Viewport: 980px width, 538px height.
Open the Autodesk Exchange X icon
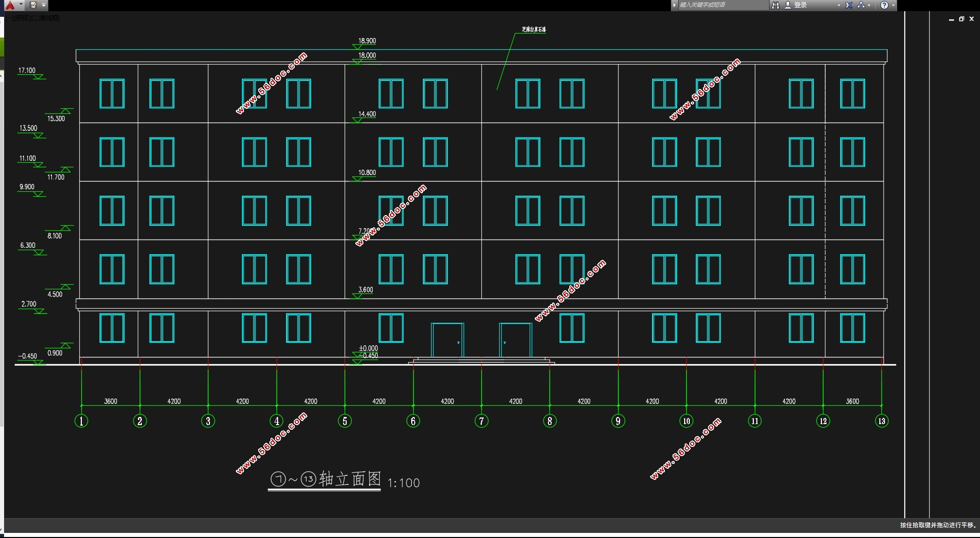click(x=849, y=5)
